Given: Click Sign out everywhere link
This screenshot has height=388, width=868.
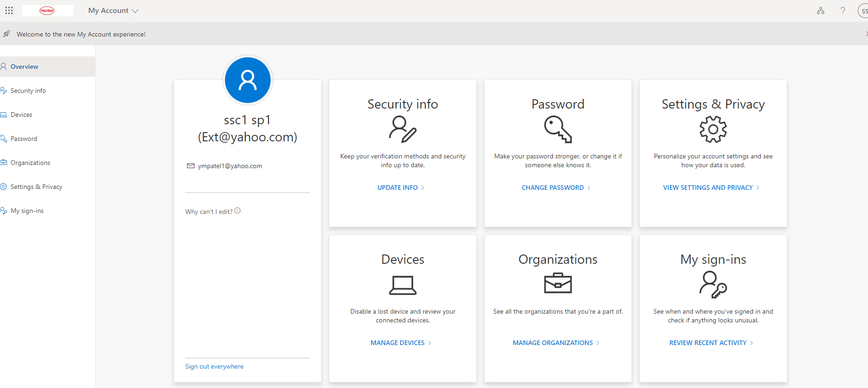Looking at the screenshot, I should pyautogui.click(x=214, y=366).
